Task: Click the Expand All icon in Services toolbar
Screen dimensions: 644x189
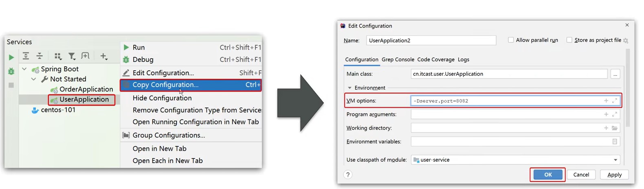Action: click(x=26, y=56)
